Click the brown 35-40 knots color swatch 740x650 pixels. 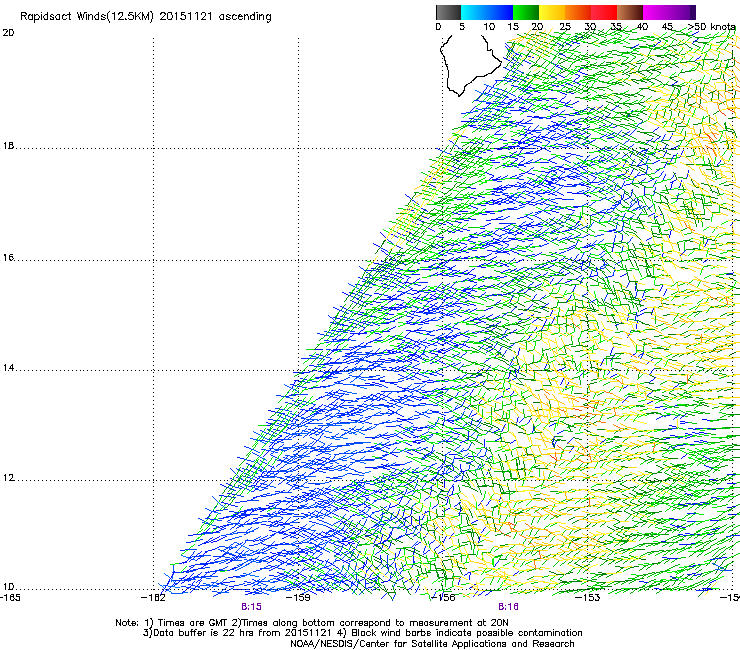[630, 12]
